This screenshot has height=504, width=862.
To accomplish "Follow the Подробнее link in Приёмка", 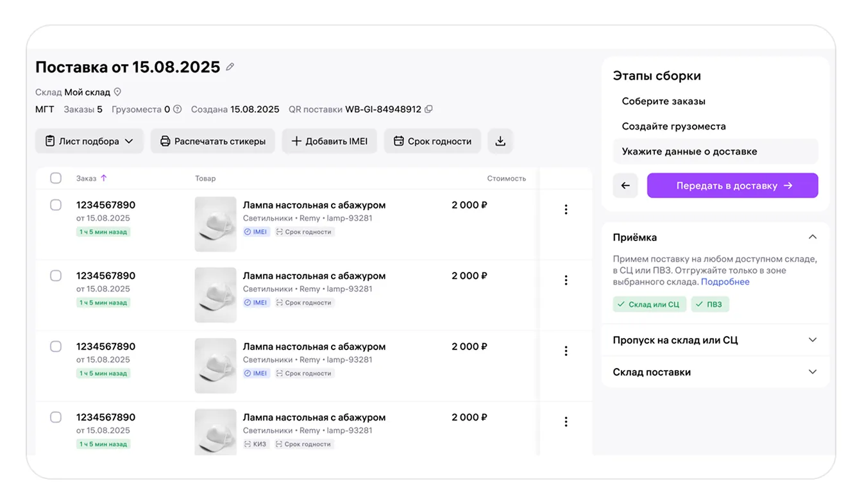I will [725, 281].
